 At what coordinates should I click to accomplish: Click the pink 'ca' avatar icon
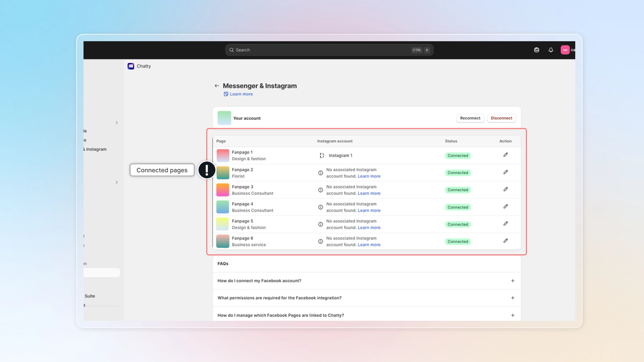(565, 50)
